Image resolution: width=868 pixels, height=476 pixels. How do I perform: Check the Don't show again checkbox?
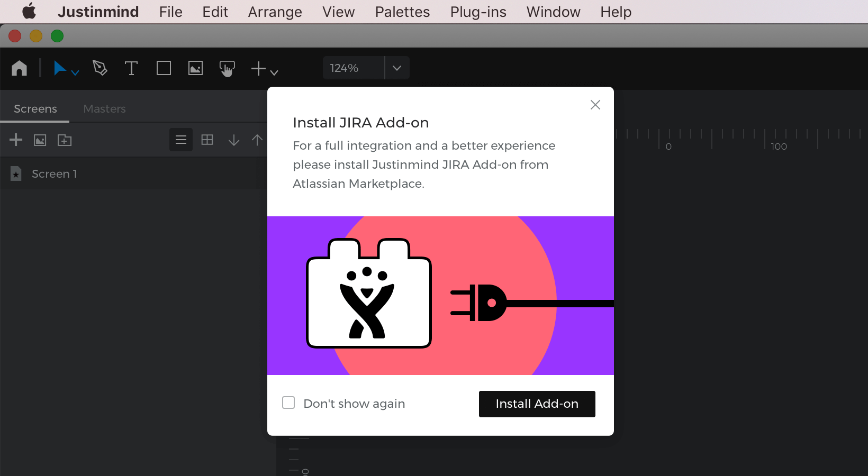coord(288,403)
